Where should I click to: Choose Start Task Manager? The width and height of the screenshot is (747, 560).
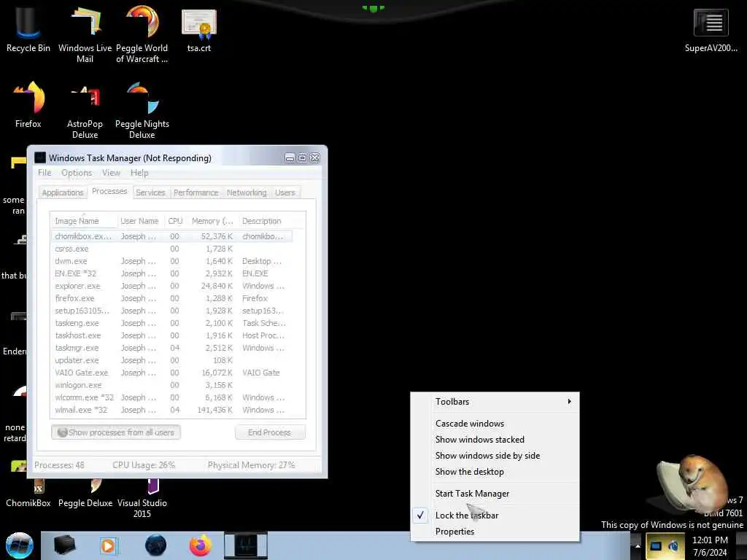coord(495,494)
